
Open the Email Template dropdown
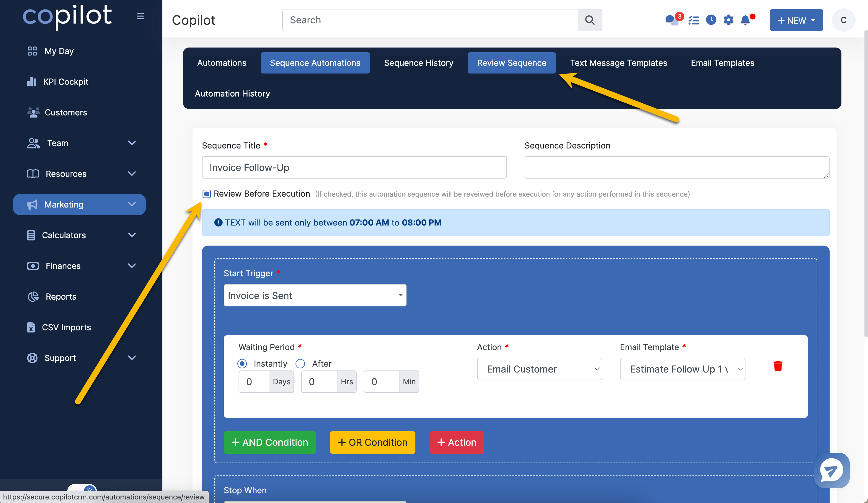coord(682,369)
